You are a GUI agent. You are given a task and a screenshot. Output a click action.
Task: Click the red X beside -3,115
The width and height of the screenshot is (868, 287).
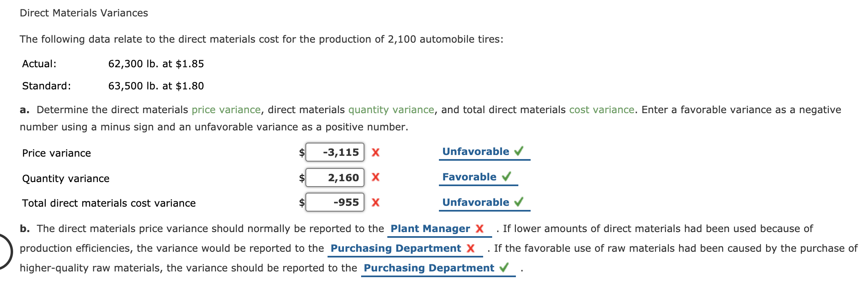pyautogui.click(x=375, y=152)
